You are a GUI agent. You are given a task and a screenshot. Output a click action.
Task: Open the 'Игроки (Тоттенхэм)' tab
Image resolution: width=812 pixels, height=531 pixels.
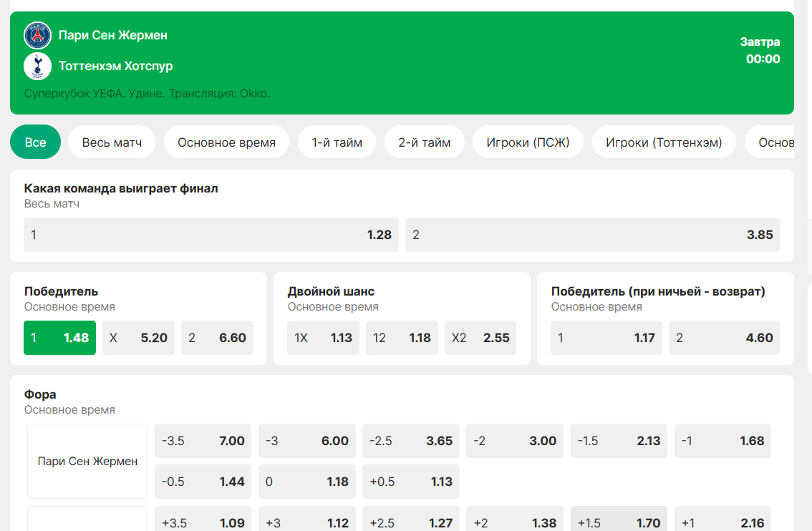coord(664,142)
